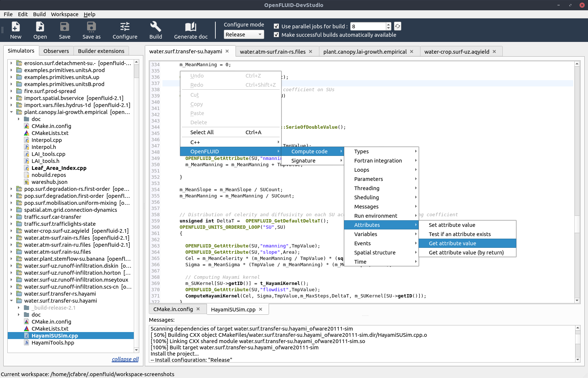The width and height of the screenshot is (588, 378).
Task: Click the Messages pane scrollbar down arrow
Action: (578, 360)
